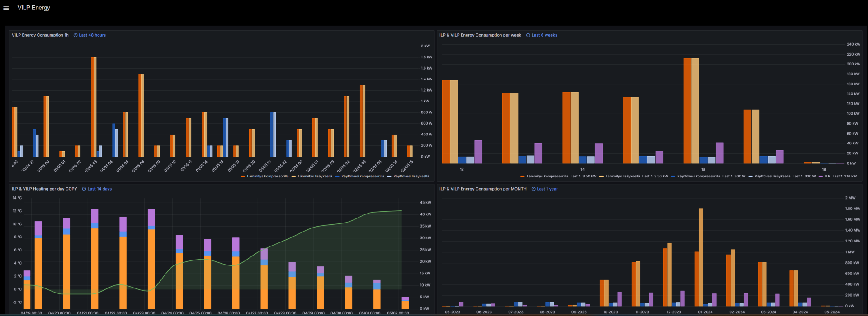Click the week 16 orange bar in weekly chart
868x316 pixels.
click(687, 111)
